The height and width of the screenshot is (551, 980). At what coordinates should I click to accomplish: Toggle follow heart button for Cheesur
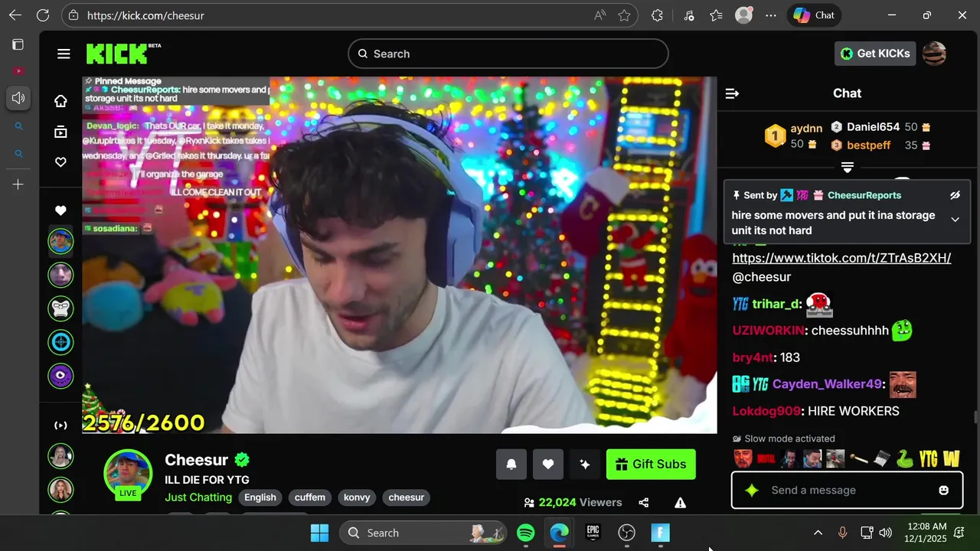(x=548, y=465)
